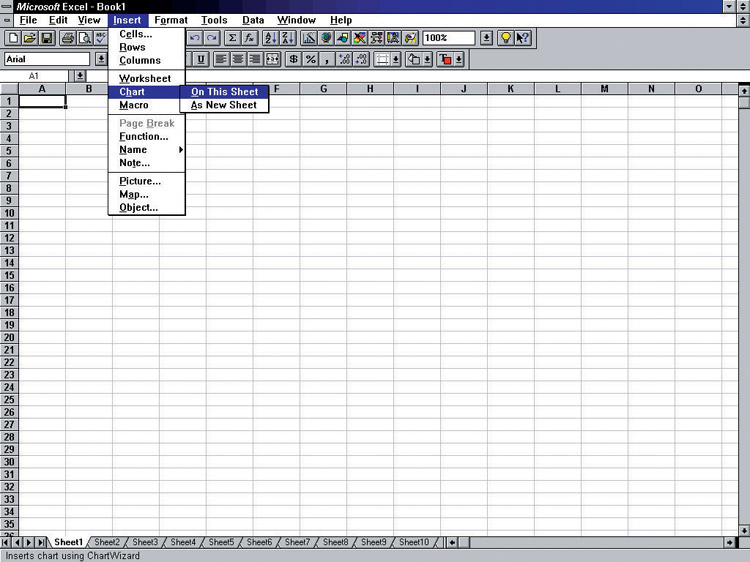Click horizontal scrollbar right arrow
This screenshot has width=750, height=562.
click(729, 542)
